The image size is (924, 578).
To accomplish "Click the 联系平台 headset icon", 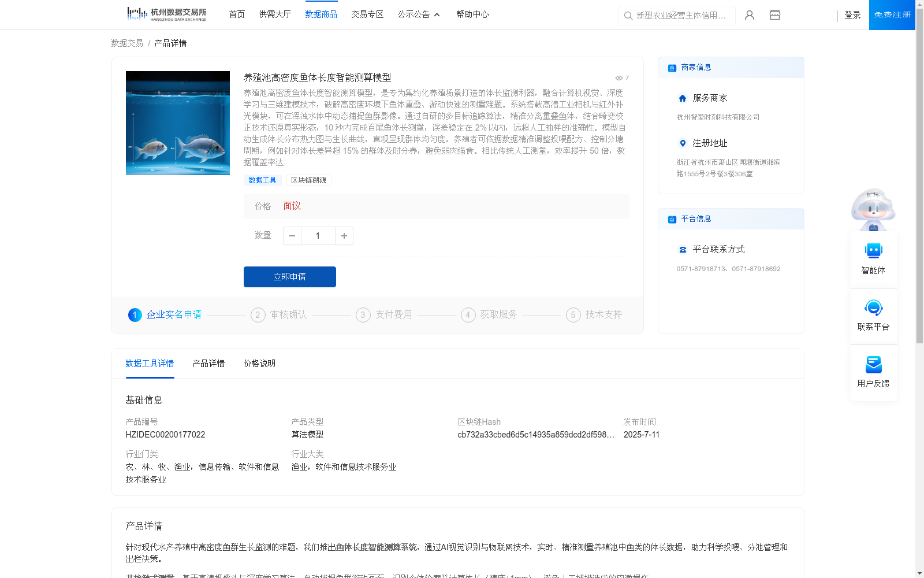I will tap(873, 307).
